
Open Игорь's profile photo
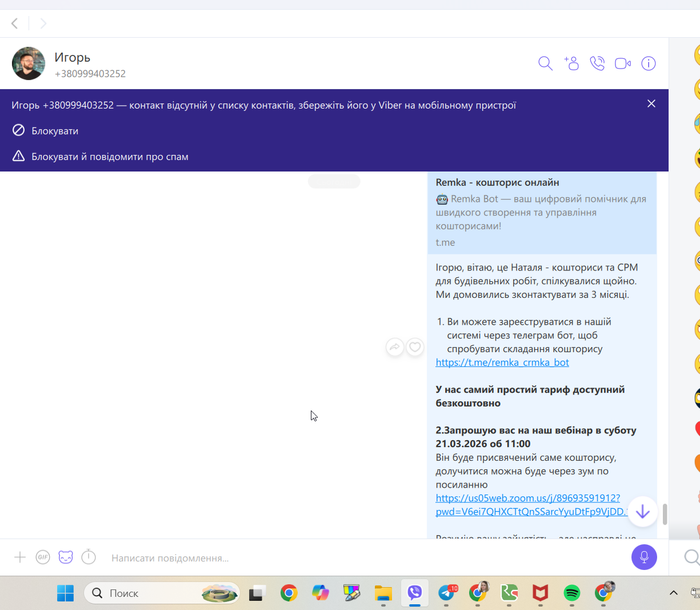[x=29, y=63]
